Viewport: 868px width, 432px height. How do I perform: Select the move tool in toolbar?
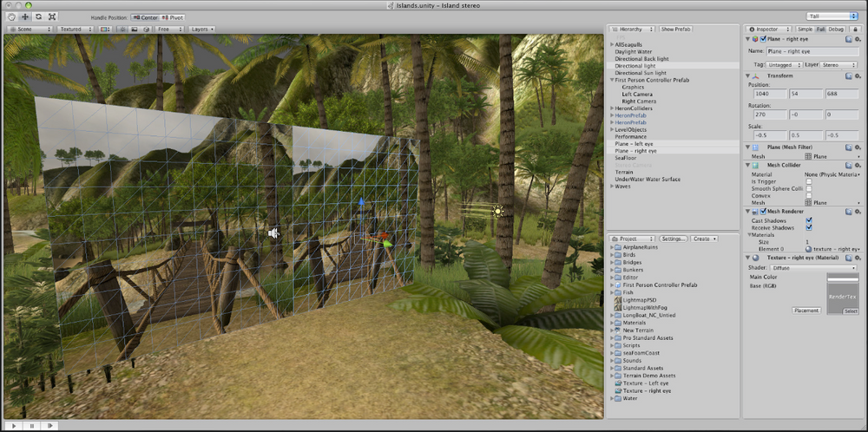[24, 16]
